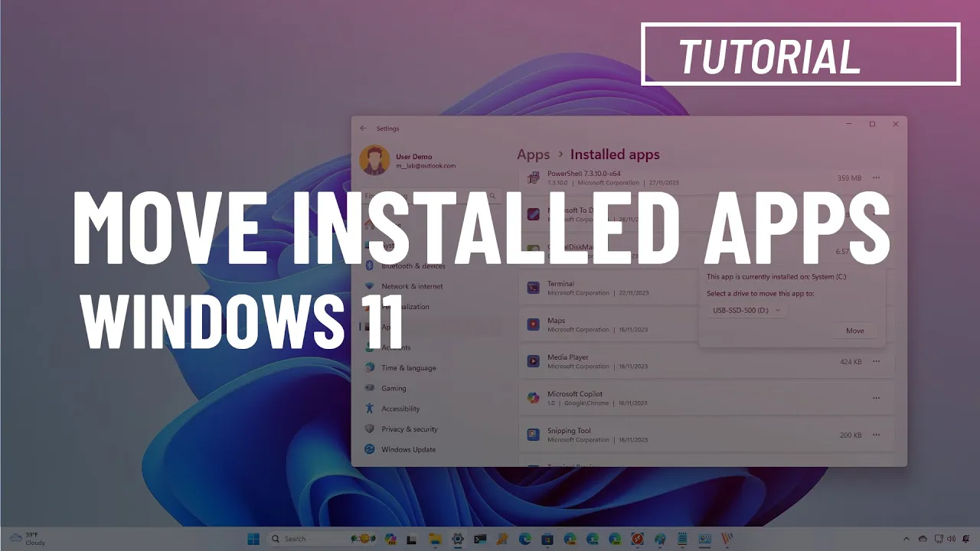Click the Accessibility figure icon
The width and height of the screenshot is (980, 551).
[x=370, y=409]
